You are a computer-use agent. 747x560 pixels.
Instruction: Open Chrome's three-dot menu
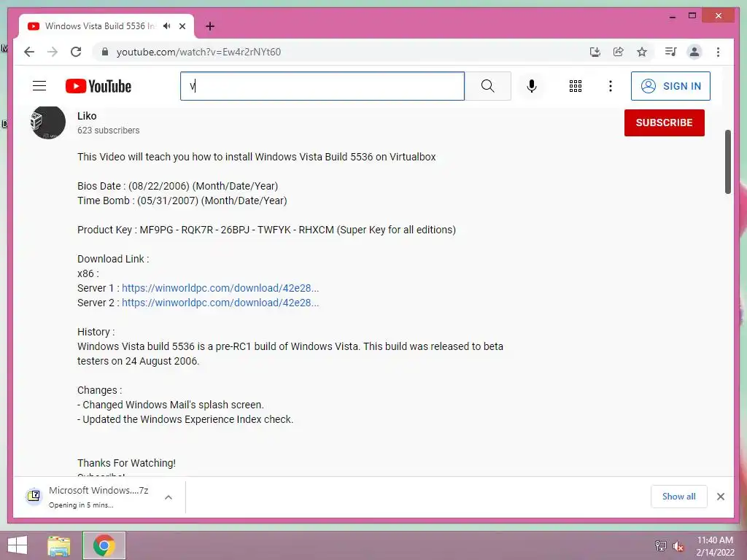718,52
